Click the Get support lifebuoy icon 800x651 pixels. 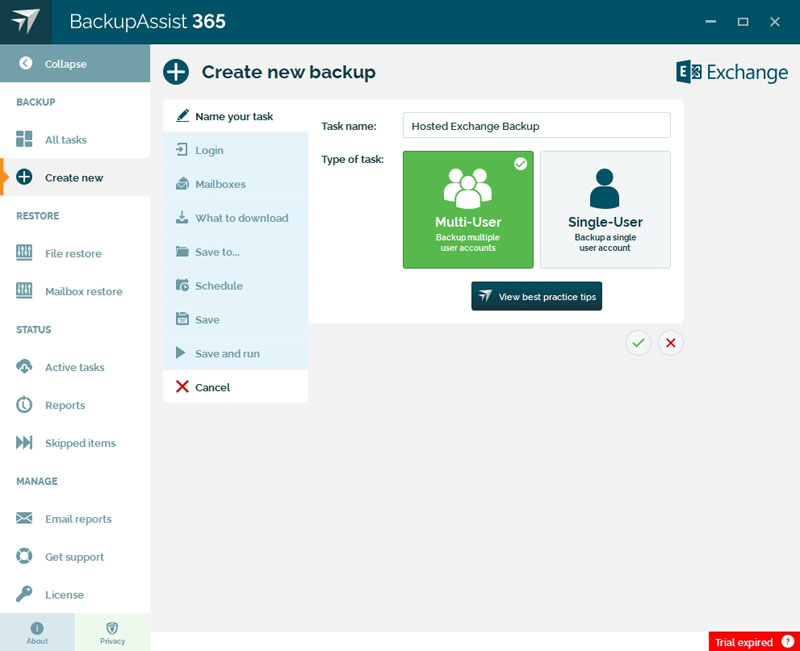[24, 556]
